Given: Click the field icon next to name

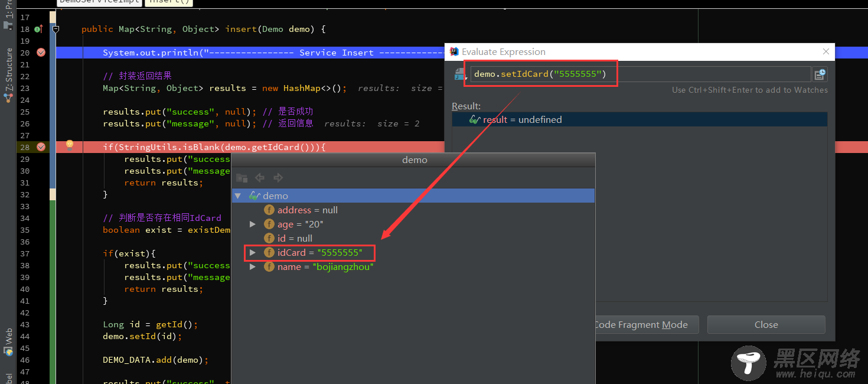Looking at the screenshot, I should pos(269,266).
